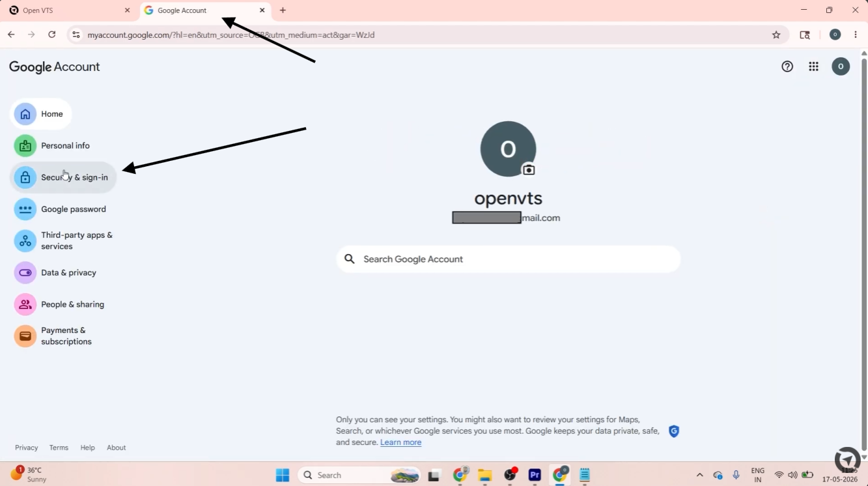Follow the Learn more link
This screenshot has width=868, height=486.
400,442
